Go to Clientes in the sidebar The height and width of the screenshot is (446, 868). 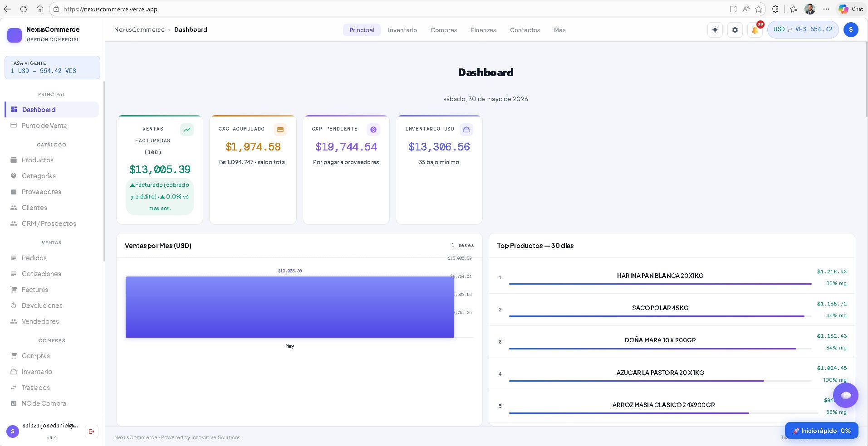tap(52, 208)
